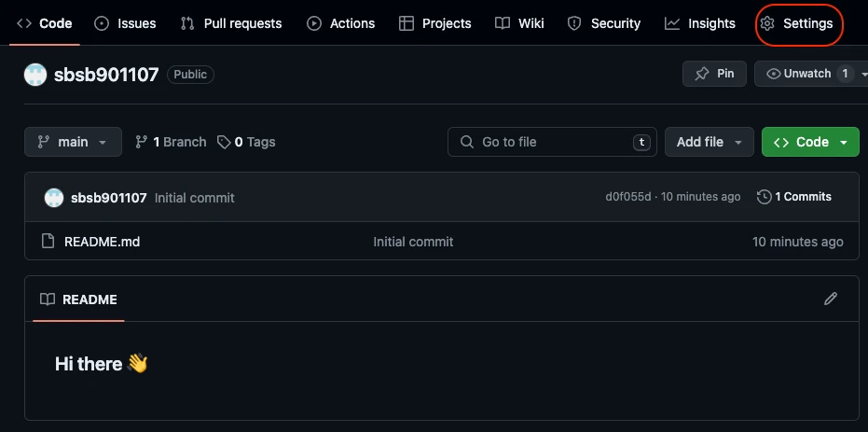This screenshot has height=432, width=868.
Task: View the Insights tab
Action: coord(700,23)
